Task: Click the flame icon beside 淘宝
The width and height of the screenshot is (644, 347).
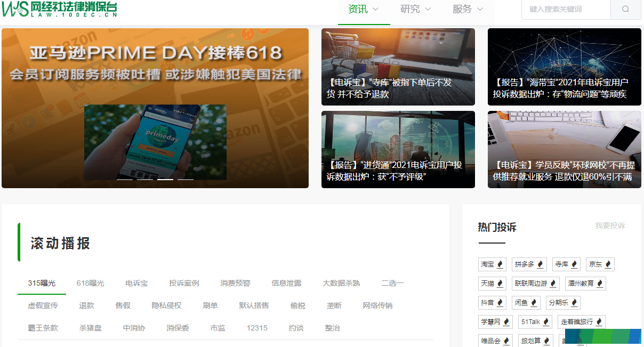Action: point(500,264)
